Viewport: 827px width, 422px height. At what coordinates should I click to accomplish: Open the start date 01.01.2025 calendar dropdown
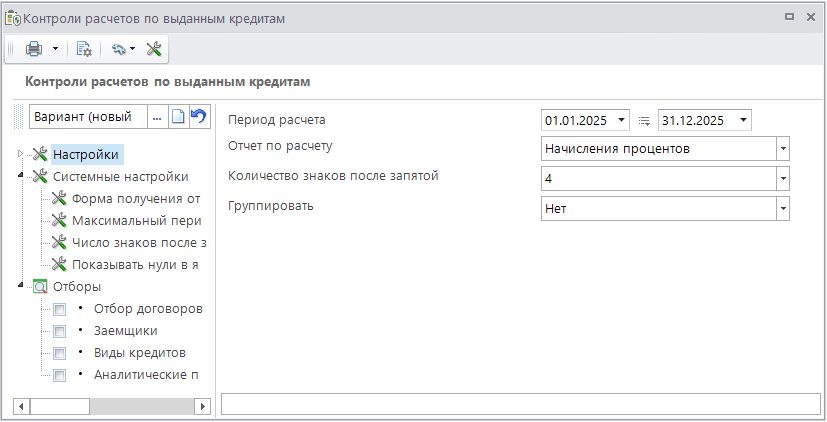622,121
